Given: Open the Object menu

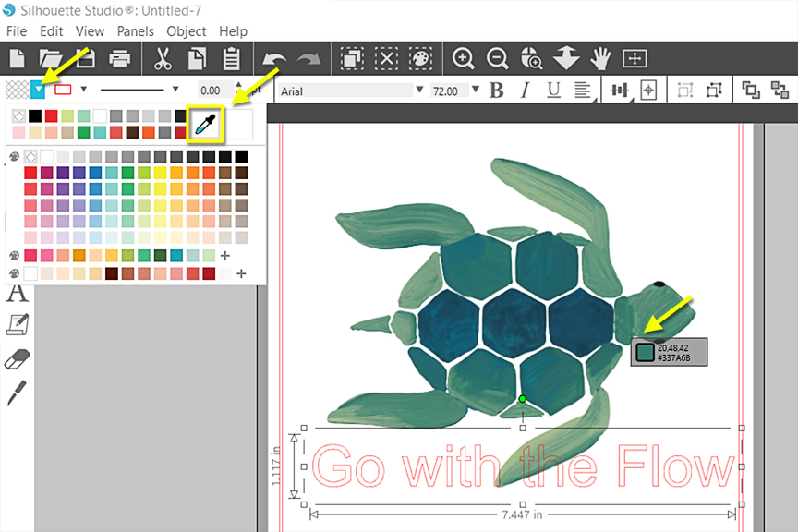Looking at the screenshot, I should [187, 31].
